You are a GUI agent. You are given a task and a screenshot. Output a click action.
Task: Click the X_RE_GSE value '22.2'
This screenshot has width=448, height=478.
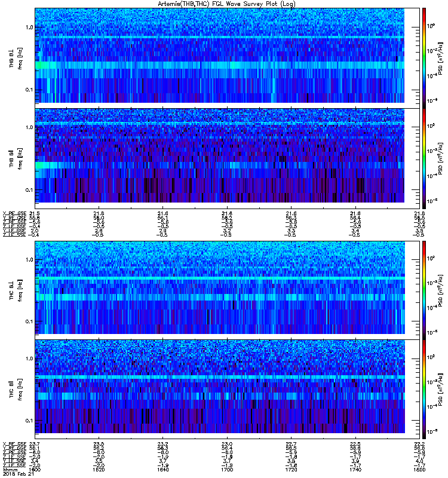pos(420,444)
